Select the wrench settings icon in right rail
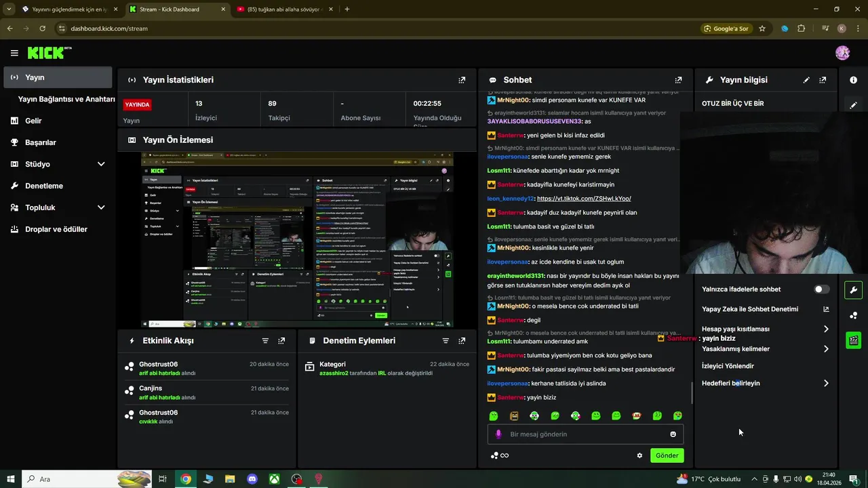This screenshot has width=868, height=488. pos(853,290)
